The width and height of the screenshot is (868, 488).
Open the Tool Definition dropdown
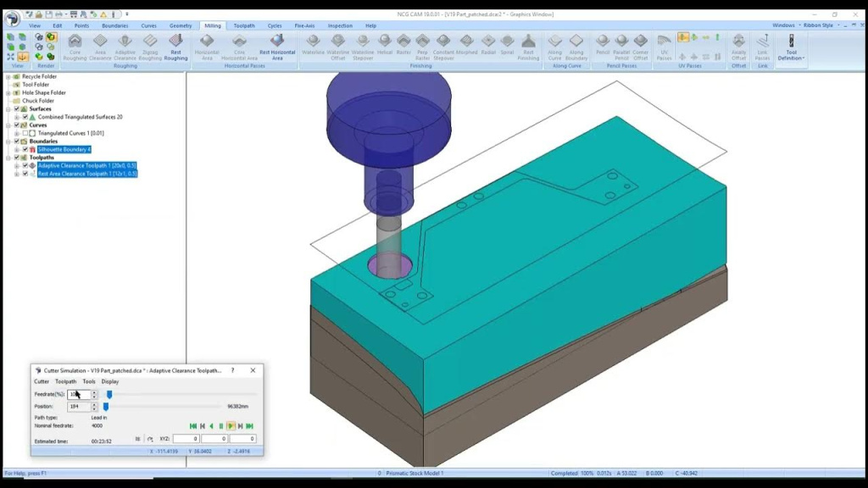[x=792, y=47]
